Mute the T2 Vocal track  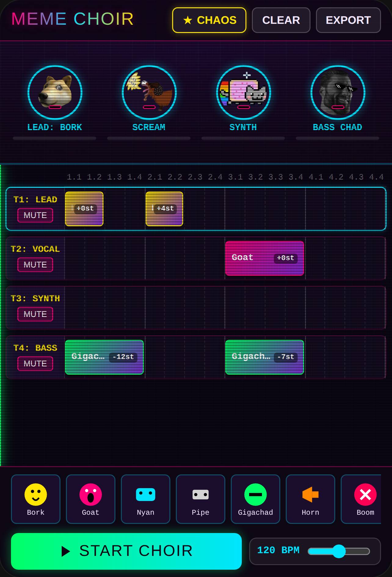pos(35,265)
